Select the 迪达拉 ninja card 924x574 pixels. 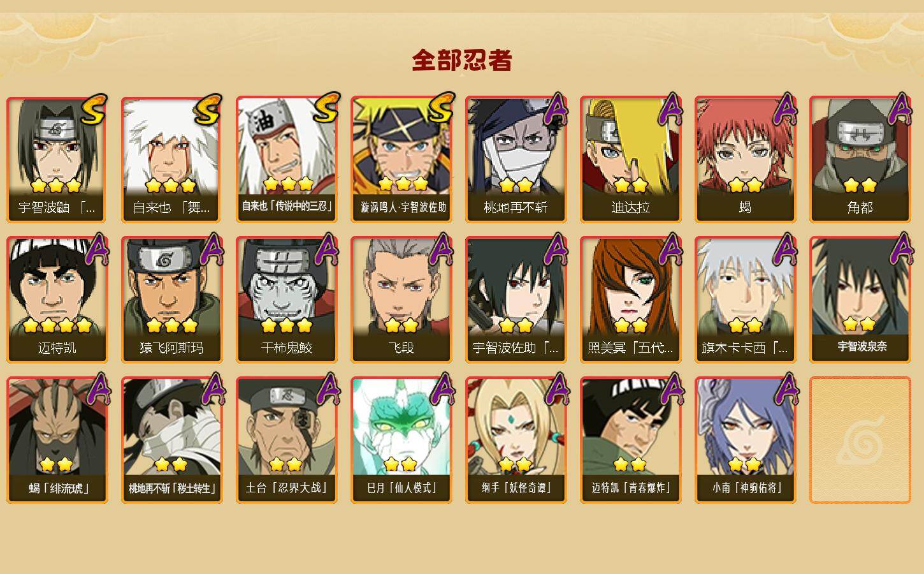coord(630,159)
